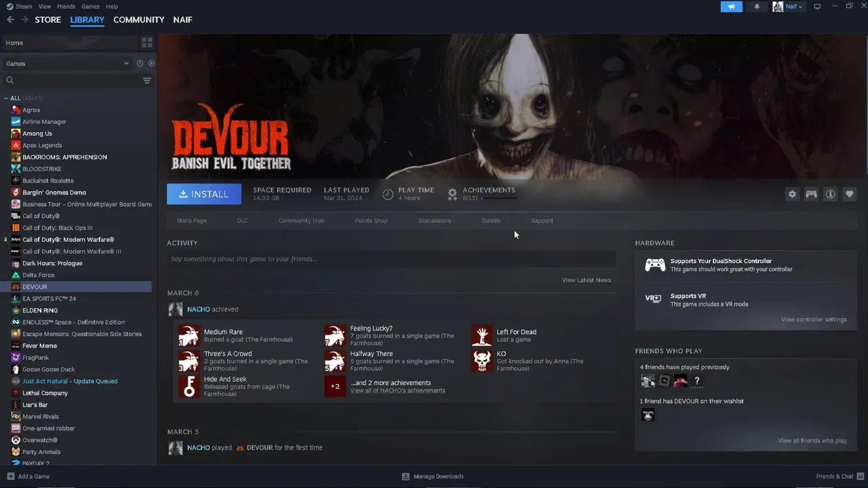Select ELDEN RING in the library
868x488 pixels.
click(x=40, y=310)
